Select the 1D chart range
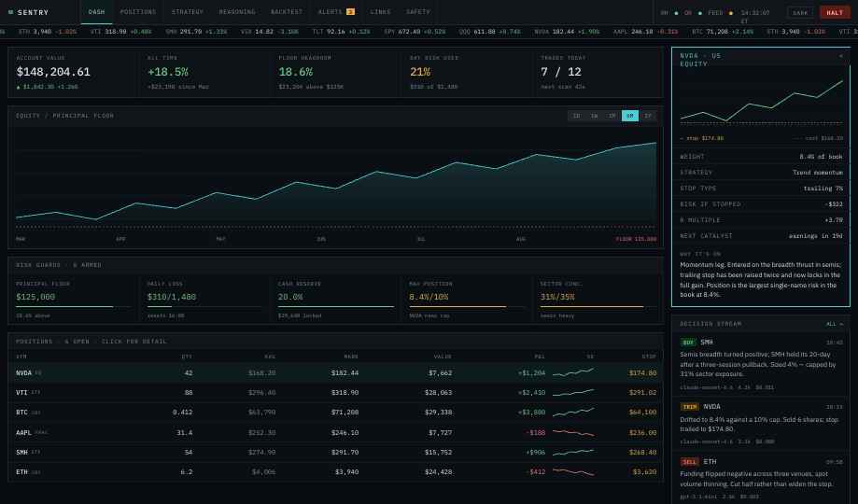 [576, 116]
